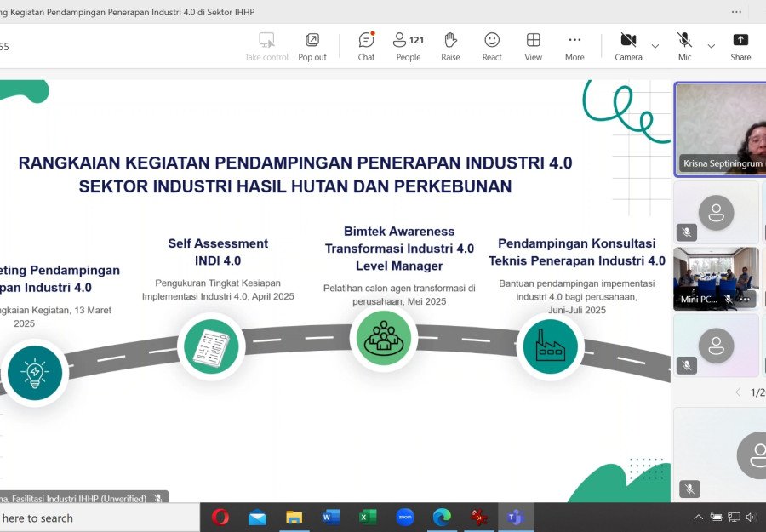Image resolution: width=766 pixels, height=532 pixels.
Task: Click the Windows taskbar search box
Action: (100, 518)
